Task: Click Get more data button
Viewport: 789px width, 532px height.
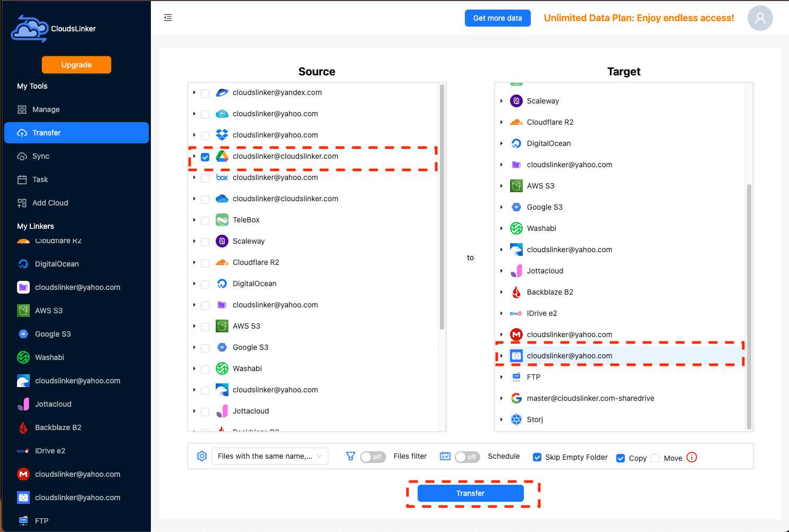Action: pyautogui.click(x=498, y=18)
